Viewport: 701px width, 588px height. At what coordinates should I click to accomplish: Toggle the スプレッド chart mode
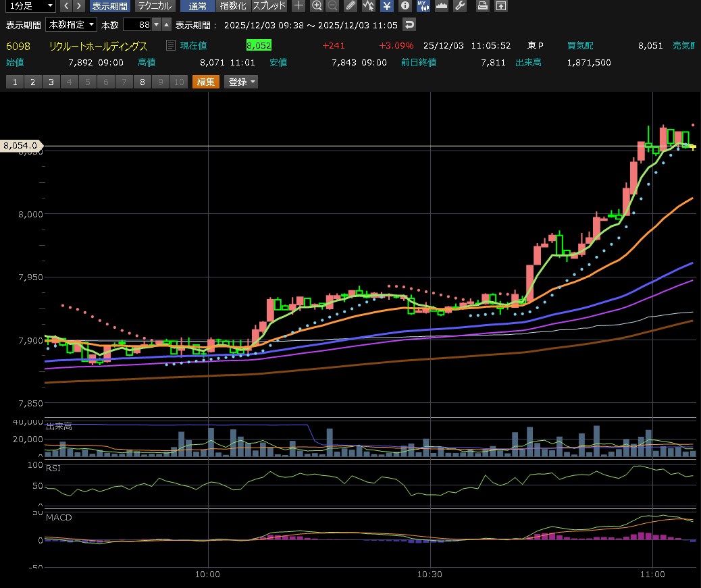pos(269,6)
